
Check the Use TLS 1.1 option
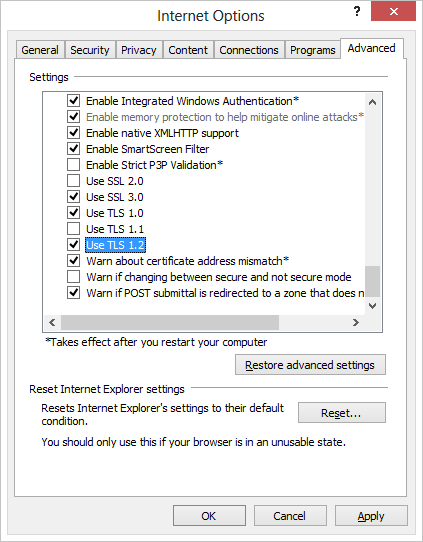click(x=73, y=228)
